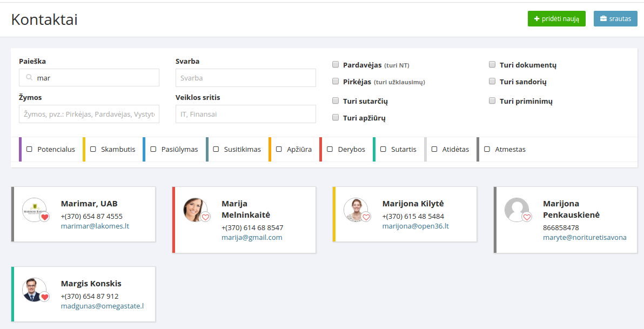This screenshot has width=644, height=329.
Task: Click heart icon on Marimar, UAB card
Action: tap(45, 217)
